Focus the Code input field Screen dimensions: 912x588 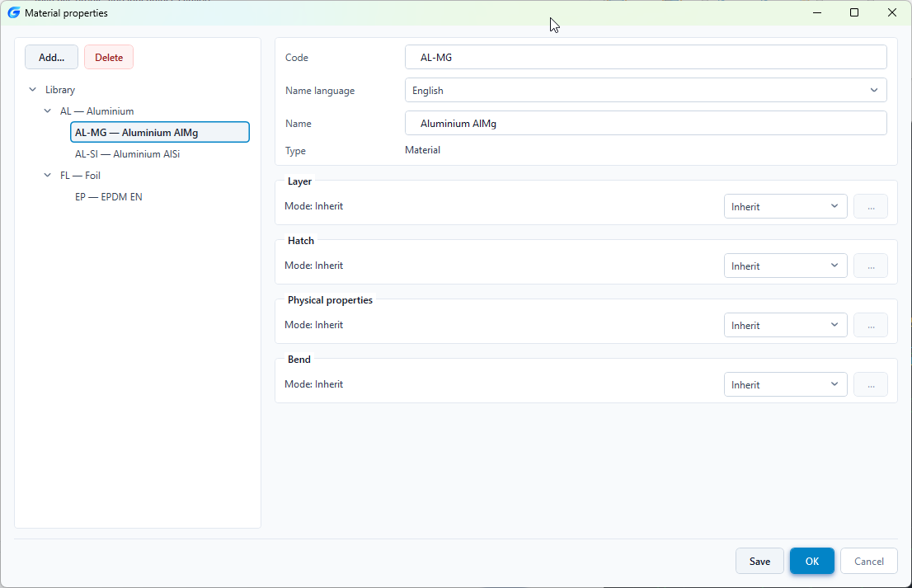tap(646, 57)
